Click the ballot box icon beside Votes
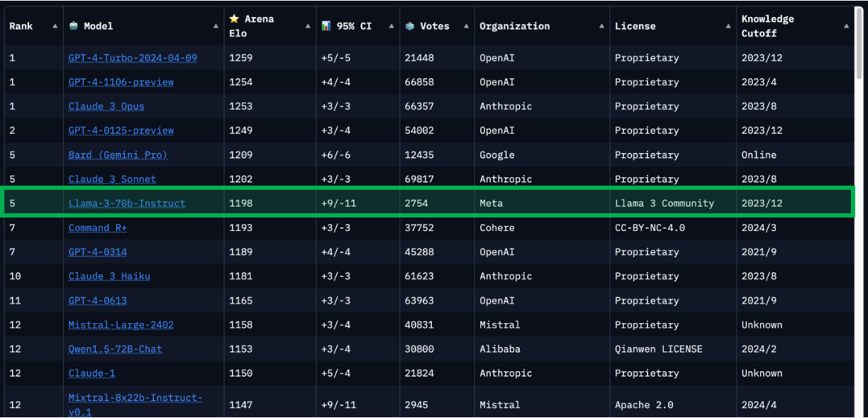The height and width of the screenshot is (418, 868). click(410, 26)
